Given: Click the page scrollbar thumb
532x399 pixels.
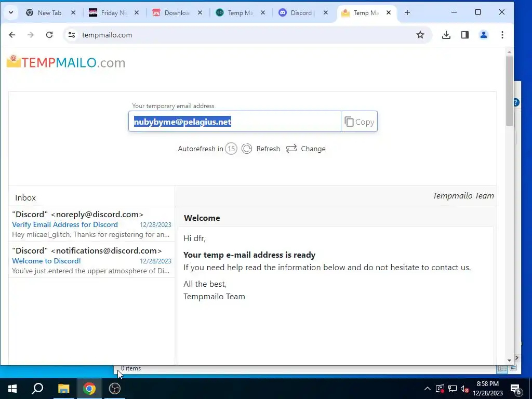Looking at the screenshot, I should (x=509, y=90).
